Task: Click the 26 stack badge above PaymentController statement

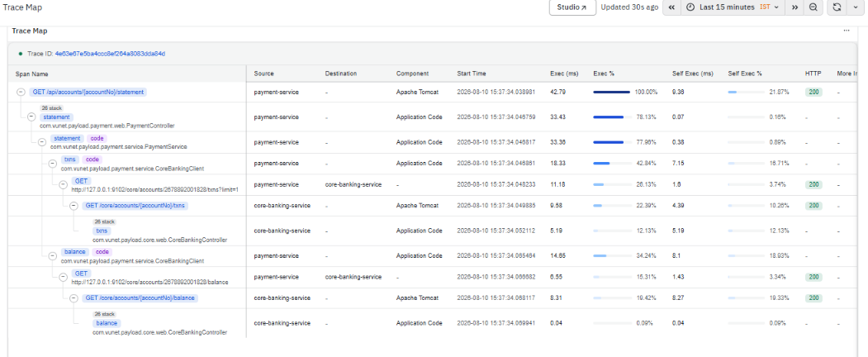Action: coord(50,108)
